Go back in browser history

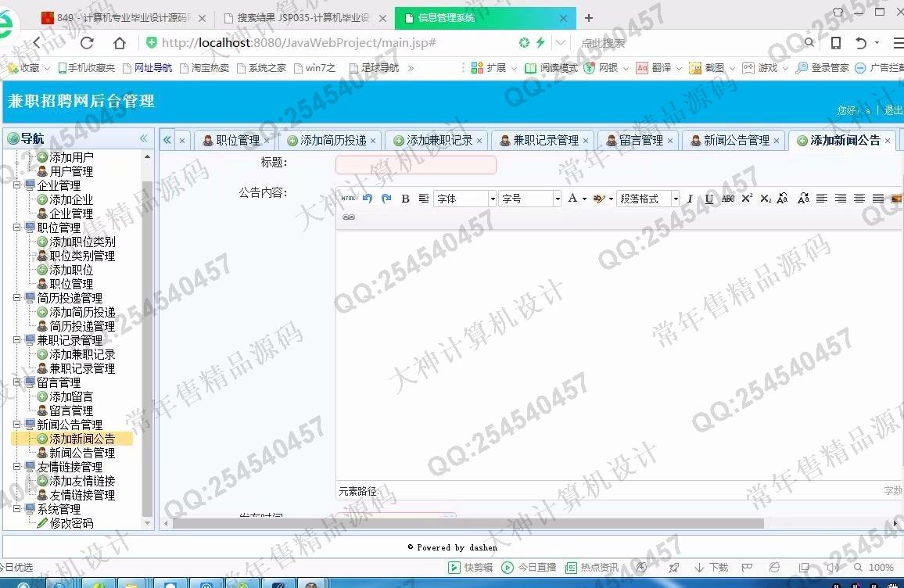[38, 43]
